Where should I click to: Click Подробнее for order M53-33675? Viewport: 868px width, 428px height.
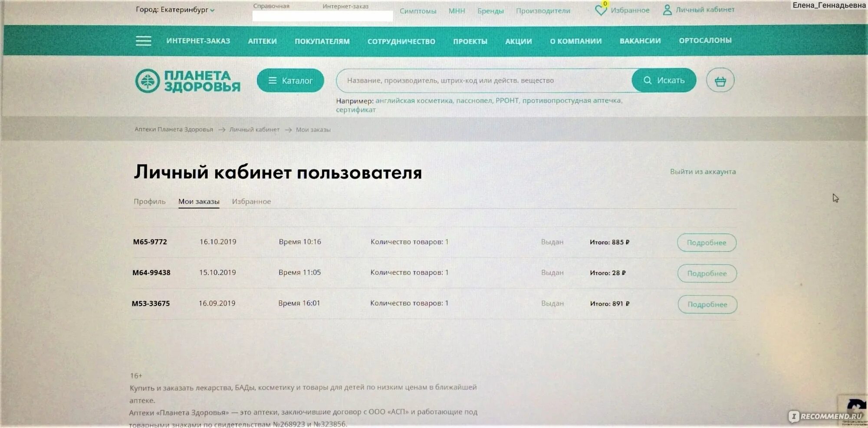[x=707, y=304]
